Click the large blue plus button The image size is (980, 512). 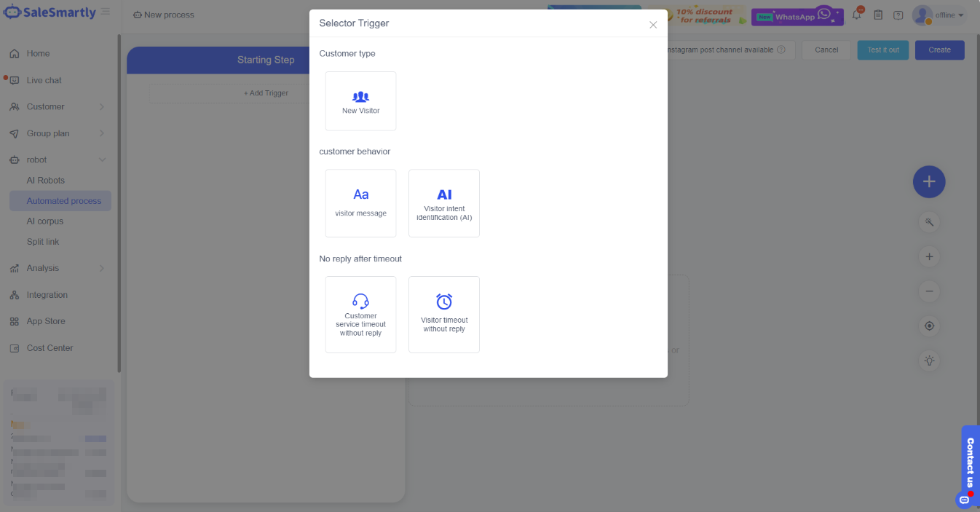928,182
